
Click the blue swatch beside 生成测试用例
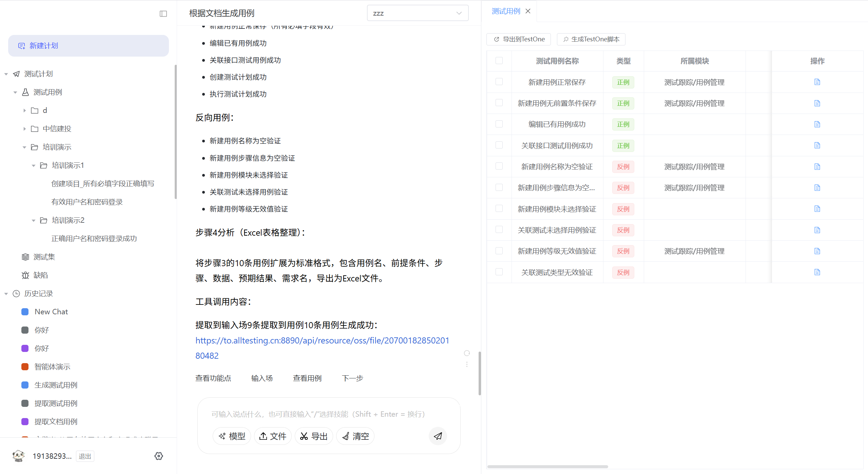click(x=25, y=385)
